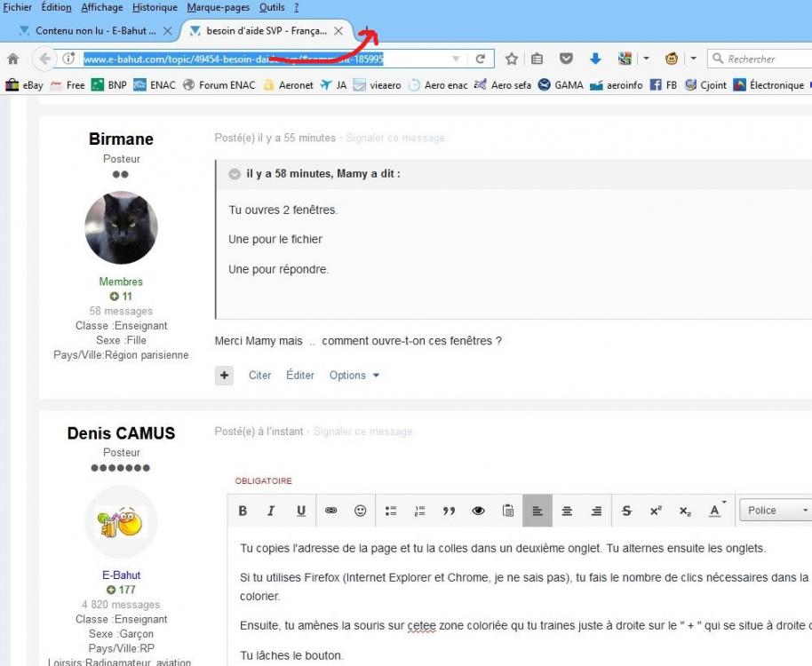Insert a link with chain icon
The image size is (812, 666).
point(330,511)
